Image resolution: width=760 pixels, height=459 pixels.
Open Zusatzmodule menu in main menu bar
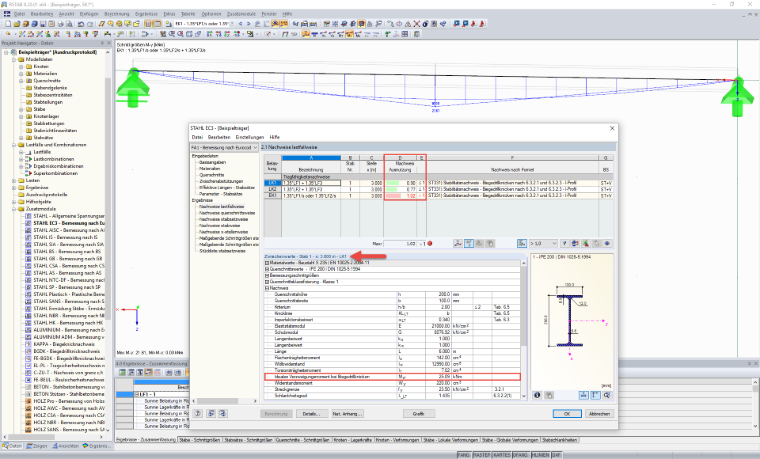click(241, 14)
